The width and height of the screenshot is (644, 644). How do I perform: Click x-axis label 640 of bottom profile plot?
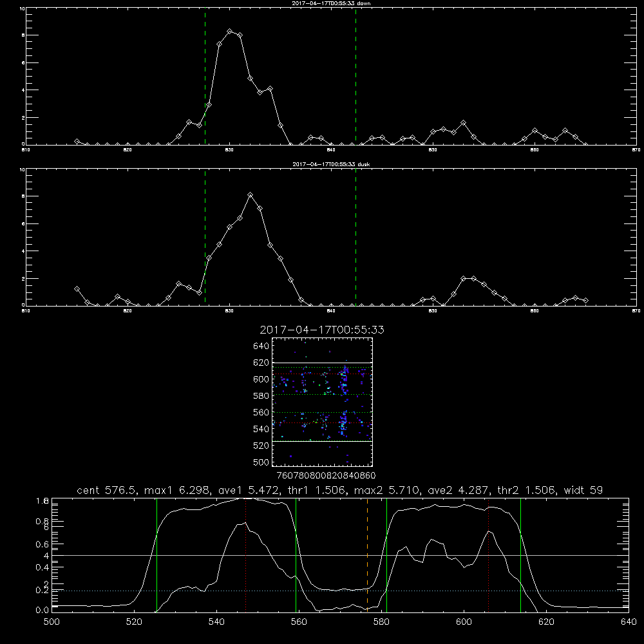tap(629, 622)
